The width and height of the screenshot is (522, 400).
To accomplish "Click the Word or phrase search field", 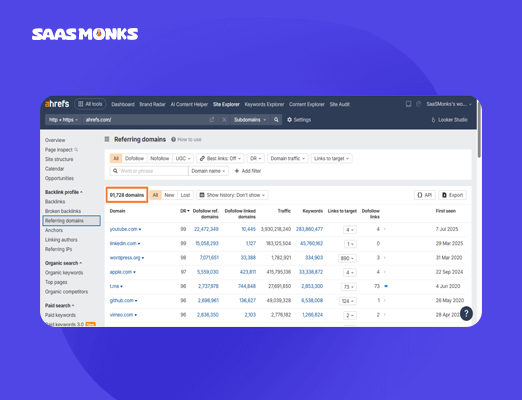I will (149, 171).
